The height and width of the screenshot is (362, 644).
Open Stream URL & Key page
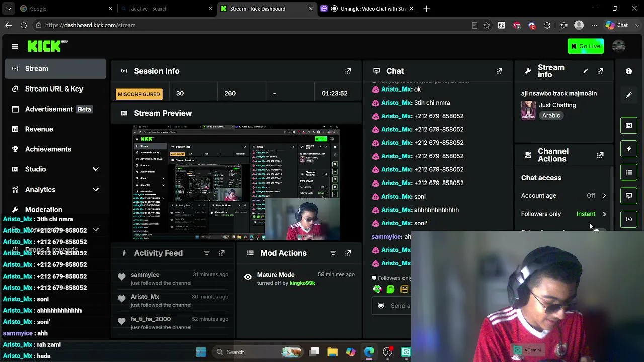55,89
